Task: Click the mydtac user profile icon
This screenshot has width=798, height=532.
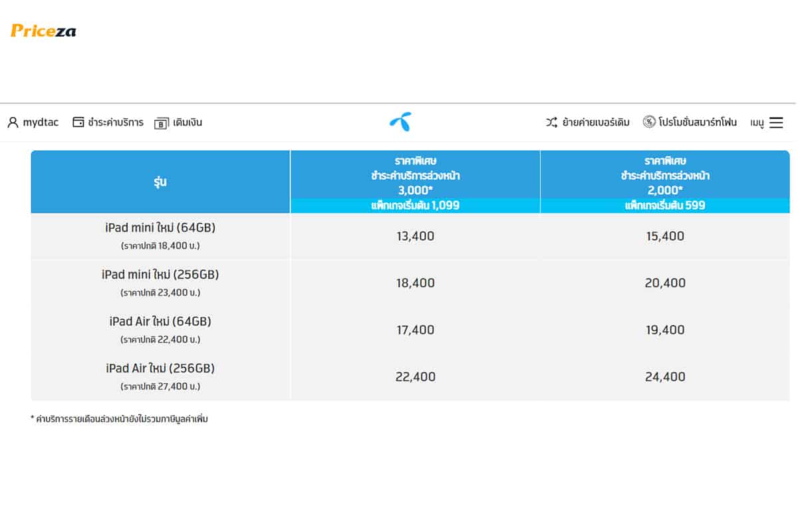Action: (13, 122)
